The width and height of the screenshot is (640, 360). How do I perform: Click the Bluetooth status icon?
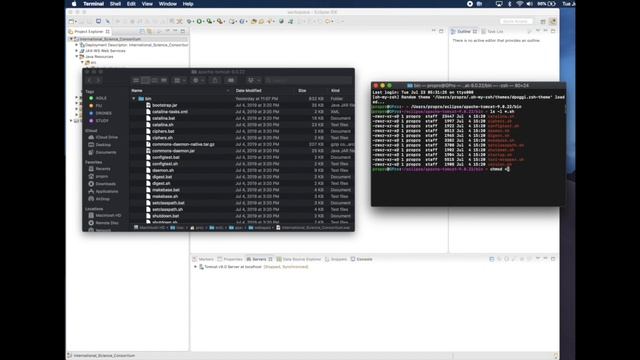point(509,4)
